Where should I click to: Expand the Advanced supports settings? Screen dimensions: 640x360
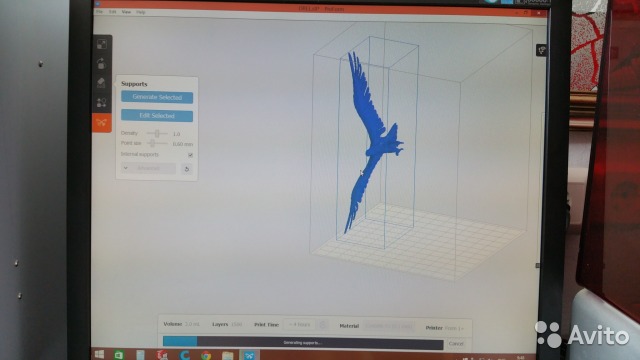pos(148,168)
